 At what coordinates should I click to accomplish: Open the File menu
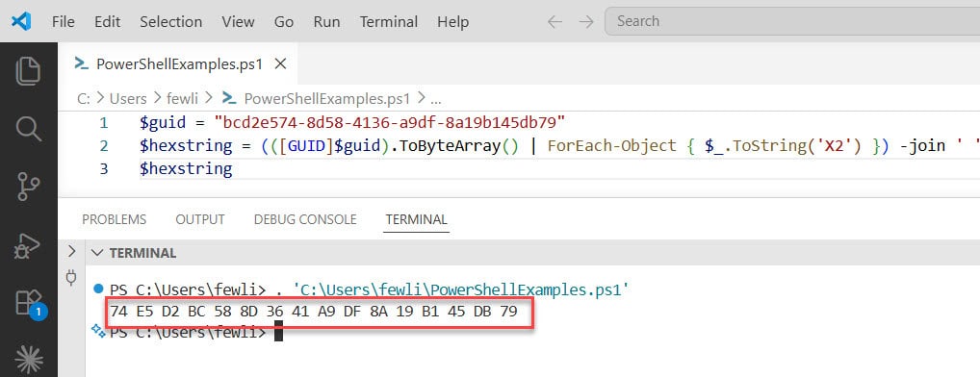click(64, 22)
